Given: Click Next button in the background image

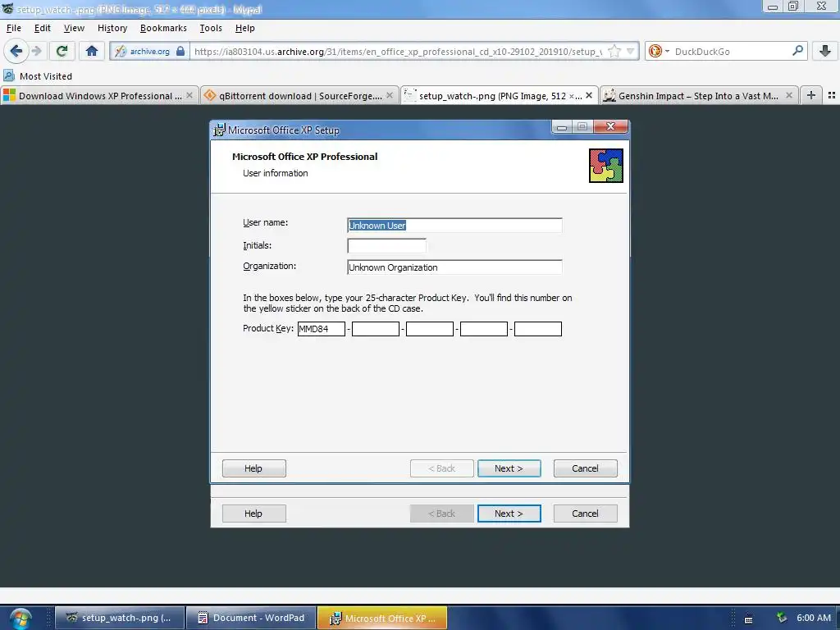Looking at the screenshot, I should (x=509, y=514).
